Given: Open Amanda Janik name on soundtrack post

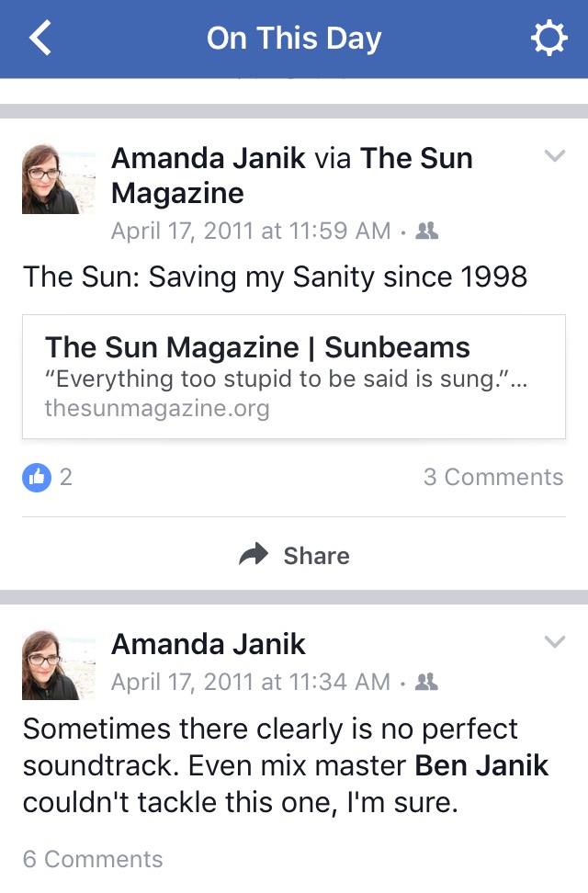Looking at the screenshot, I should (209, 644).
